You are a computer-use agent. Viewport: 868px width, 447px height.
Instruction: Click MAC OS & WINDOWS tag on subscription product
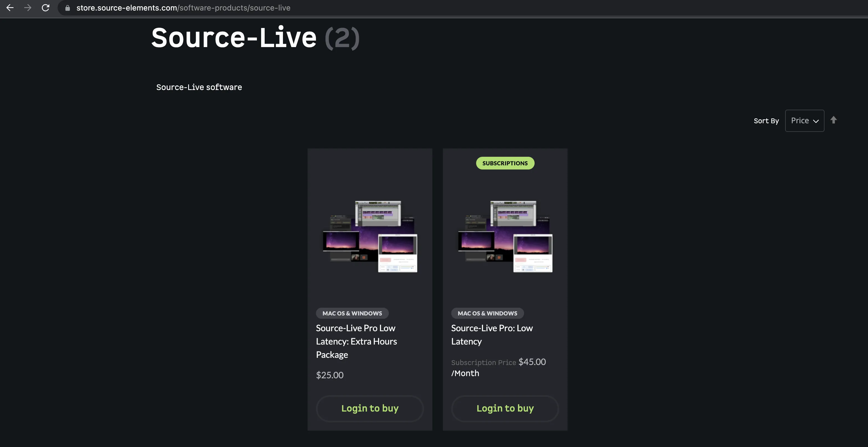point(487,313)
